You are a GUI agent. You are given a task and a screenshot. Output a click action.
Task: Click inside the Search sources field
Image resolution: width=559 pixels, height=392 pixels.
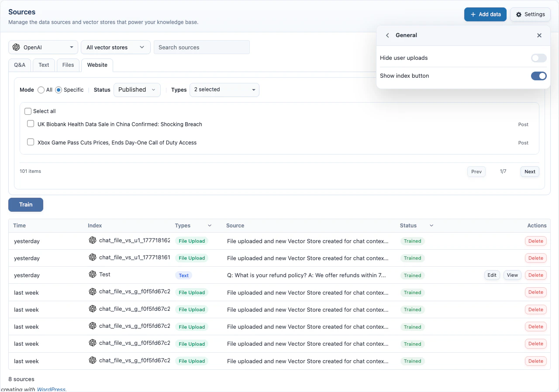pos(202,47)
